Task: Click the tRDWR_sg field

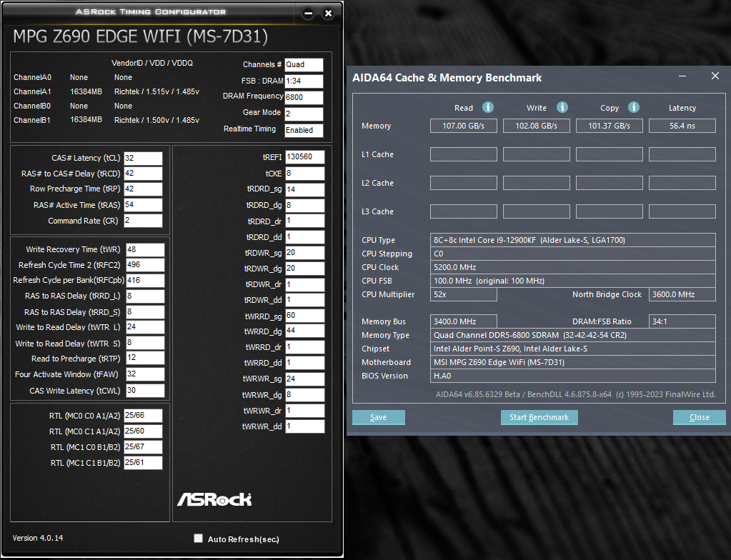Action: (x=305, y=253)
